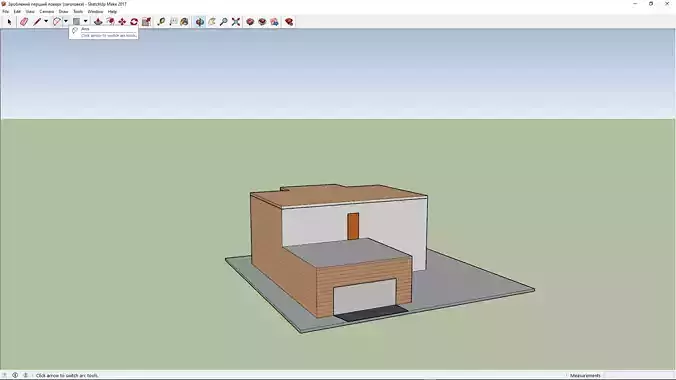Image resolution: width=676 pixels, height=380 pixels.
Task: Click the "Click arrow to switch arc tools" status text
Action: click(67, 375)
